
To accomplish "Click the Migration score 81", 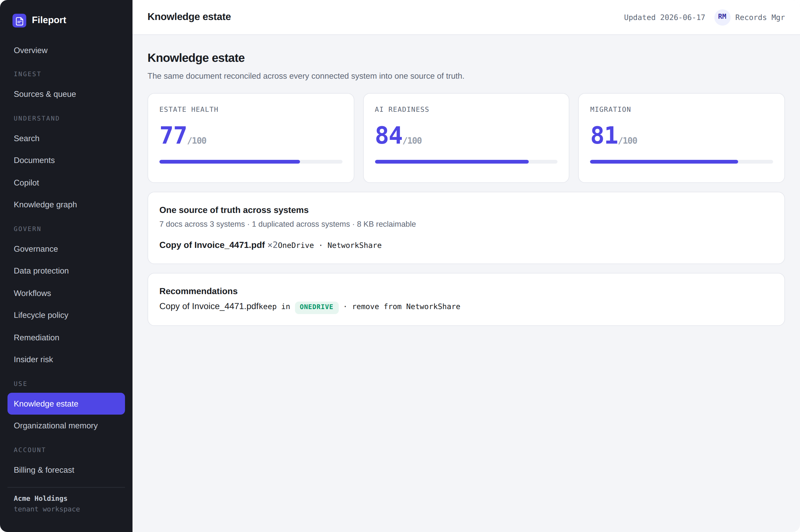I will pyautogui.click(x=604, y=135).
